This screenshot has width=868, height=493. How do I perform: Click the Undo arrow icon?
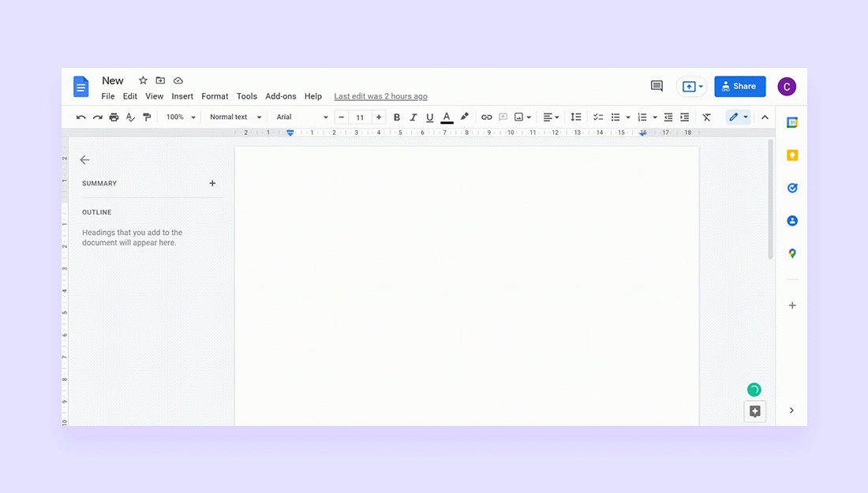click(x=80, y=118)
